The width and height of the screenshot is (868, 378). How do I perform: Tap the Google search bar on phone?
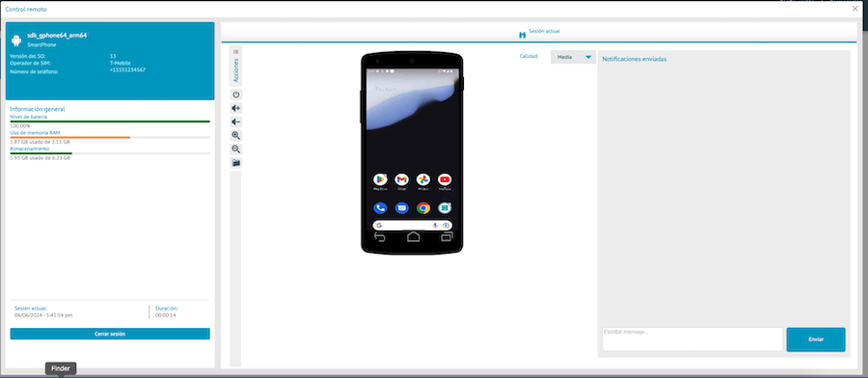coord(413,226)
